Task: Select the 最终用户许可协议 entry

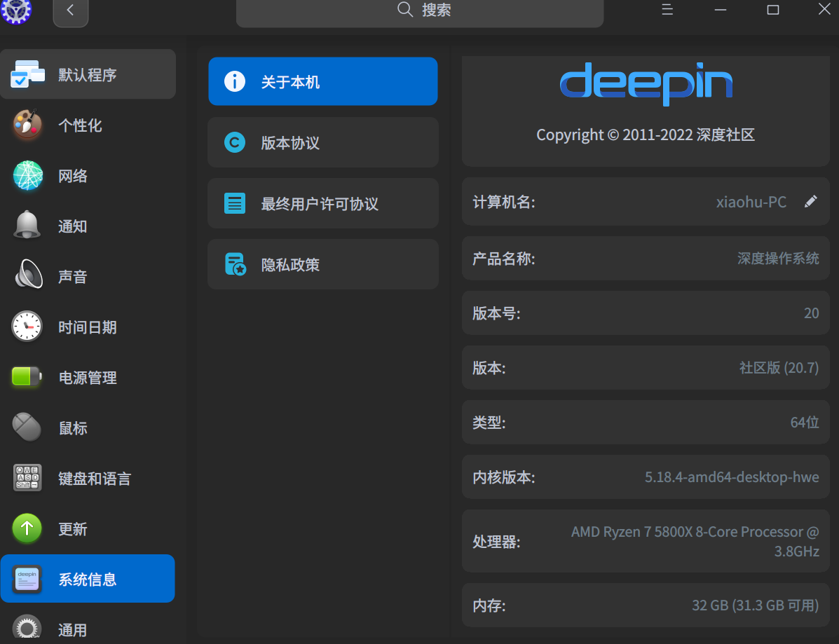Action: pyautogui.click(x=322, y=203)
